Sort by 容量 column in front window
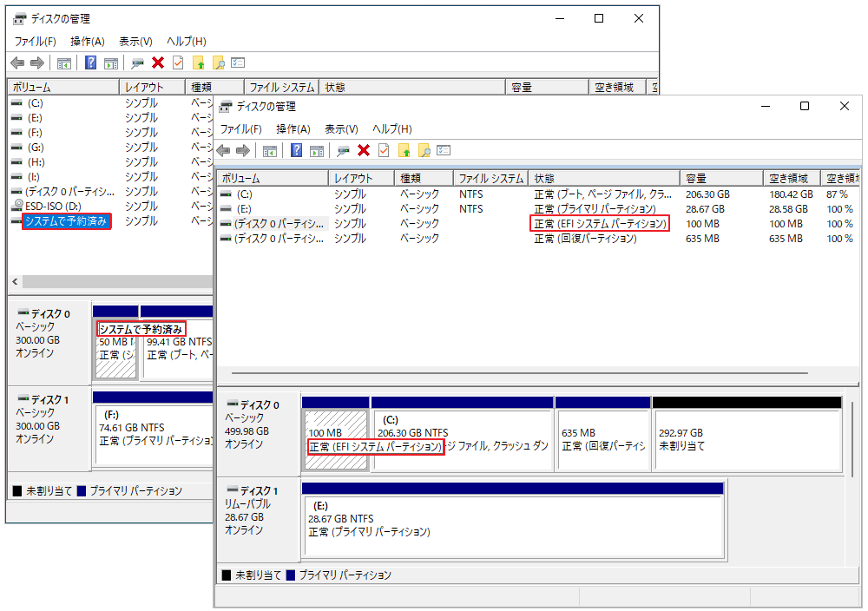The height and width of the screenshot is (611, 868). click(722, 178)
